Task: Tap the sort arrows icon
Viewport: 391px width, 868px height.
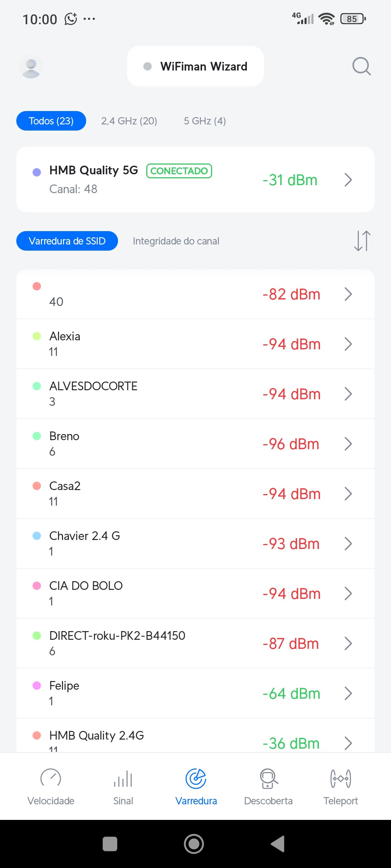Action: pyautogui.click(x=362, y=241)
